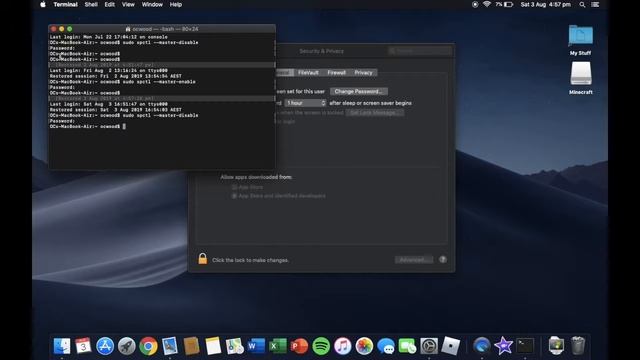Open iMovie star icon in Dock
The height and width of the screenshot is (360, 640).
point(503,346)
